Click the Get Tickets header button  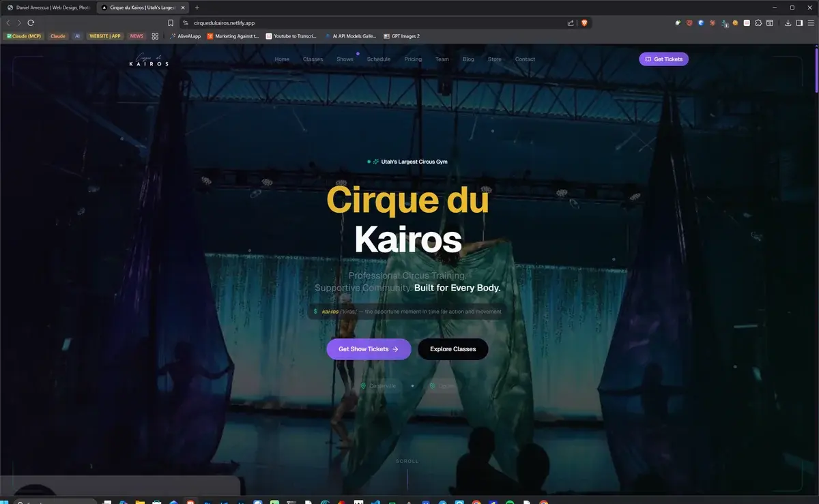[x=663, y=59]
